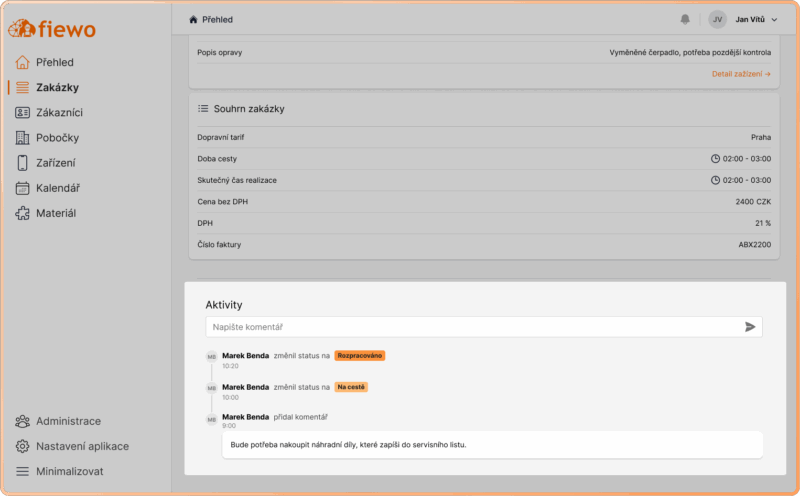Open Zařízení using the phone icon

click(x=22, y=163)
